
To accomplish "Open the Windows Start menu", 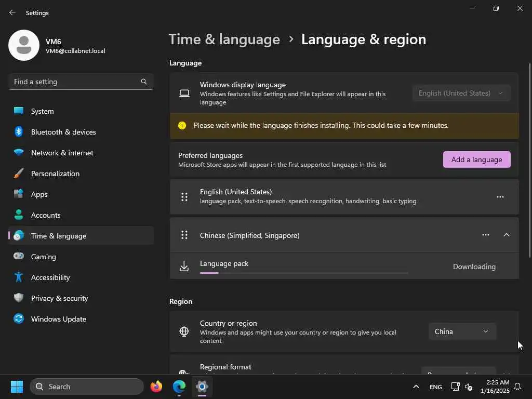I will coord(17,387).
